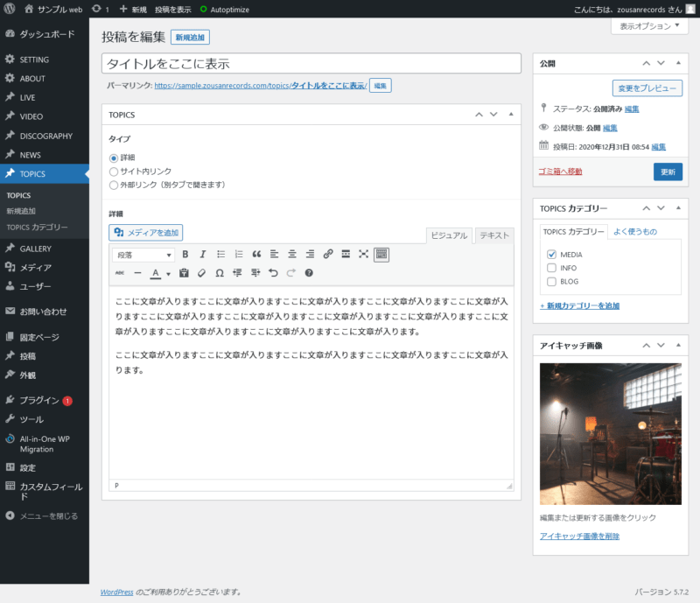This screenshot has height=603, width=700.
Task: Toggle bold formatting in editor toolbar
Action: click(x=185, y=255)
